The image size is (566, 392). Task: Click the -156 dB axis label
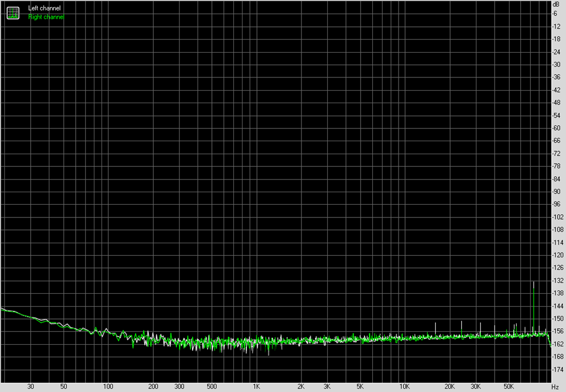558,331
